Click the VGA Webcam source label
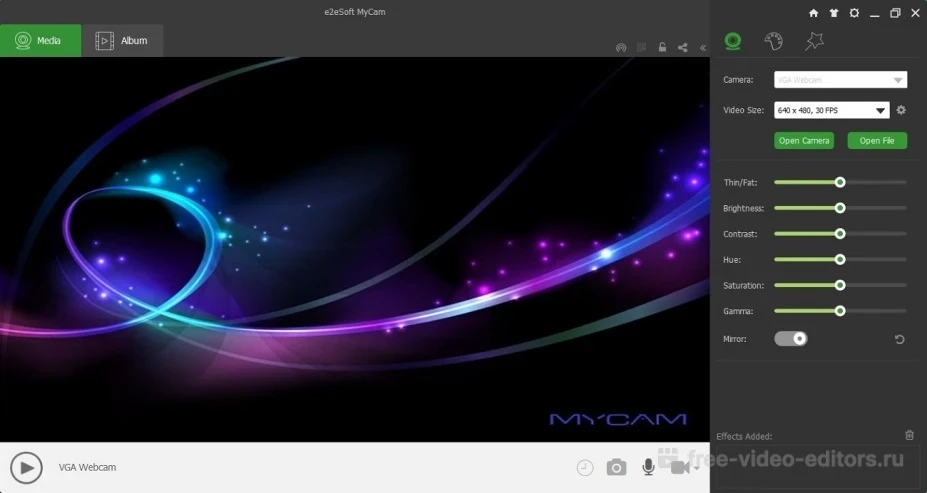927x493 pixels. [x=87, y=467]
